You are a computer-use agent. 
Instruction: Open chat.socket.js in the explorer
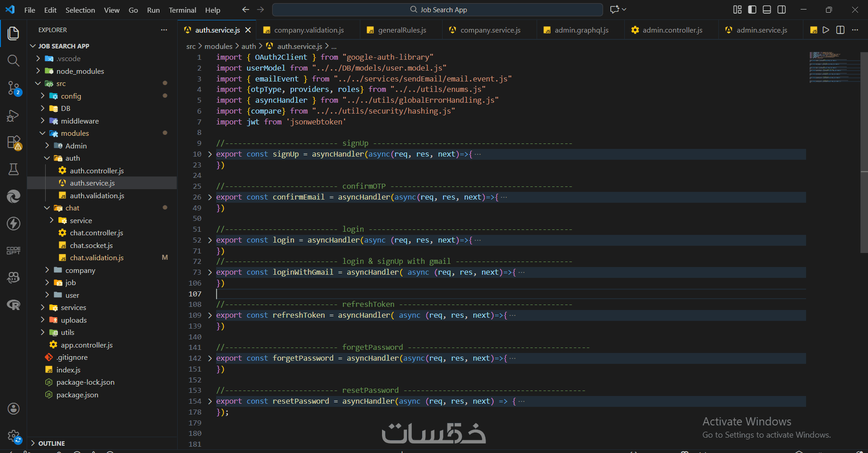pos(91,245)
